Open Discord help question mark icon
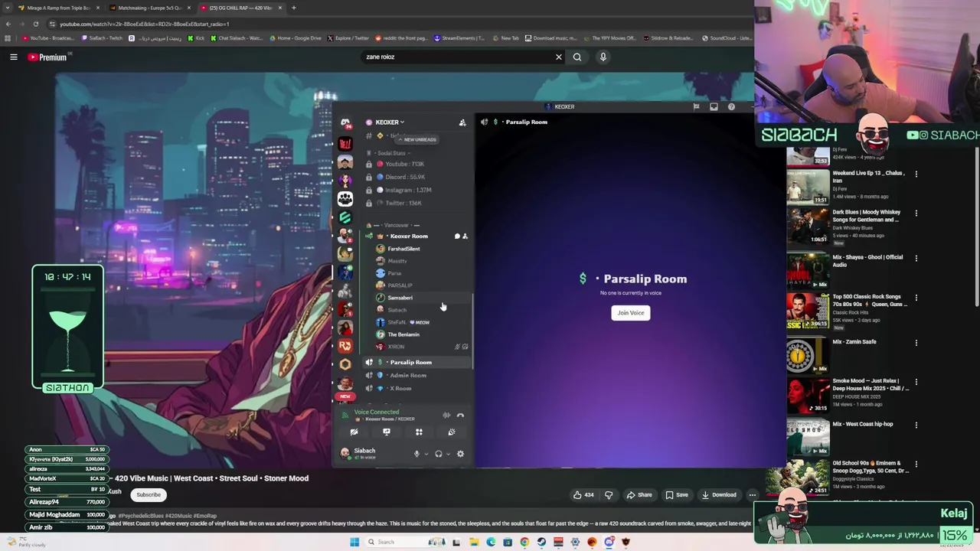 [731, 107]
